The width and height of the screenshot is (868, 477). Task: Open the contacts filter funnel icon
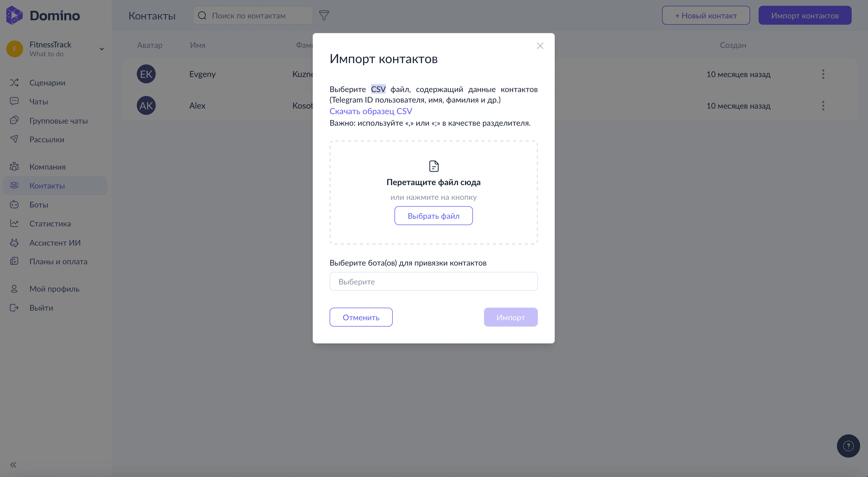point(324,15)
